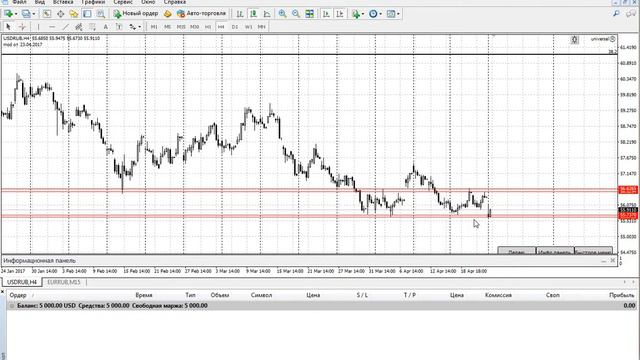This screenshot has width=640, height=360.
Task: Switch timeframe to D1
Action: tap(235, 27)
